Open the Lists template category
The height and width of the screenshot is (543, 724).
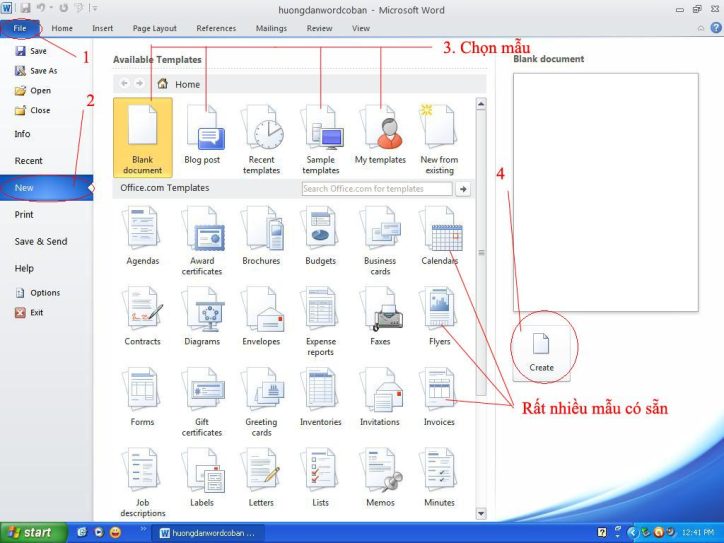(321, 477)
